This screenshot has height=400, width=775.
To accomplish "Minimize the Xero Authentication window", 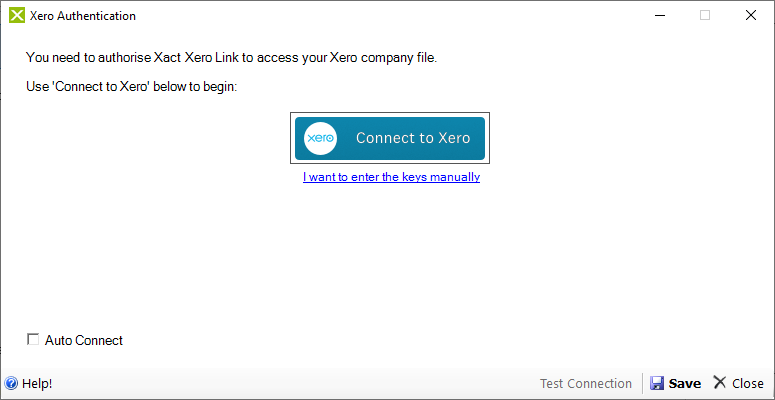I will click(659, 16).
